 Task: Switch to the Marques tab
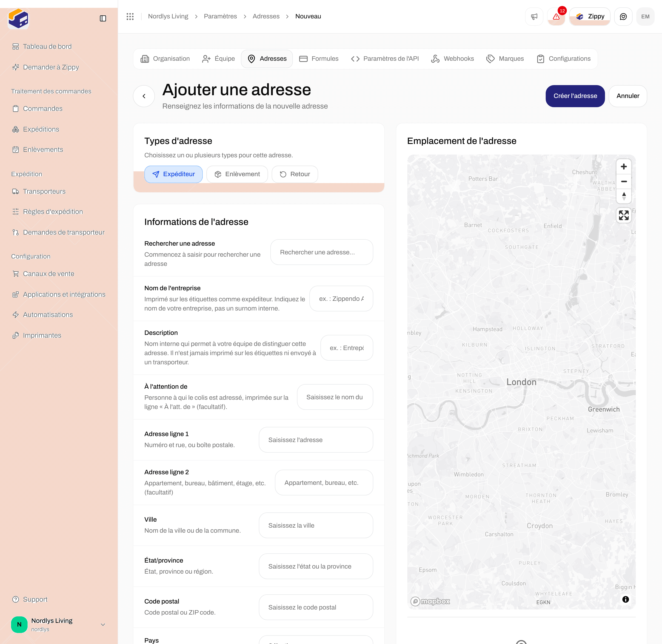pyautogui.click(x=505, y=59)
